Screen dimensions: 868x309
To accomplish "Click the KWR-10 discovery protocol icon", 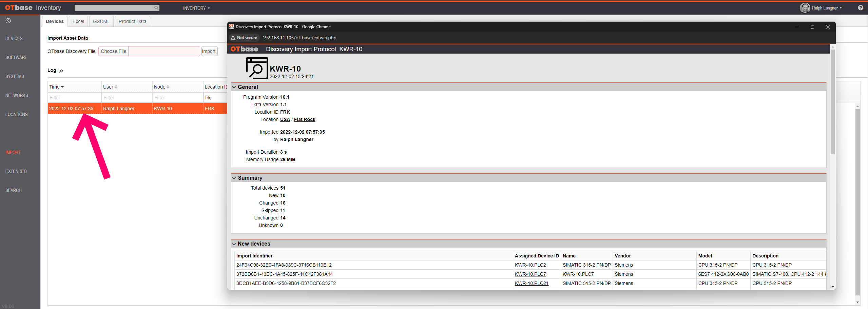I will click(257, 68).
